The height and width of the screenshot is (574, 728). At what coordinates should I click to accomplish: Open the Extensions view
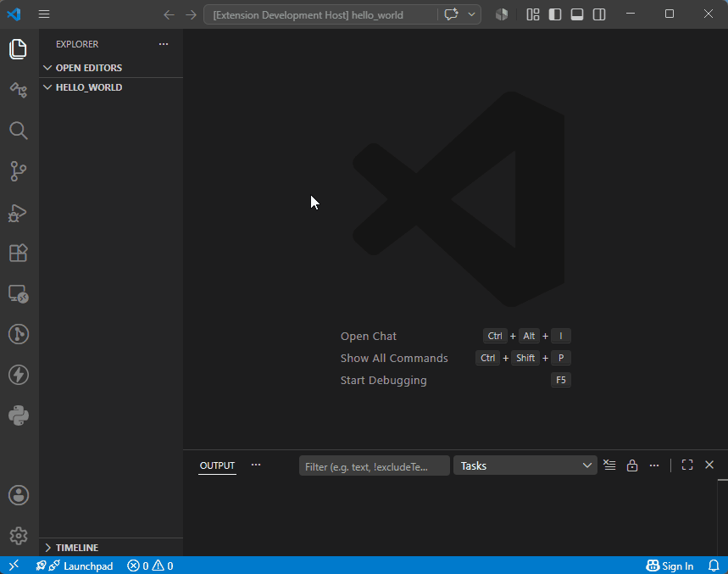tap(18, 254)
